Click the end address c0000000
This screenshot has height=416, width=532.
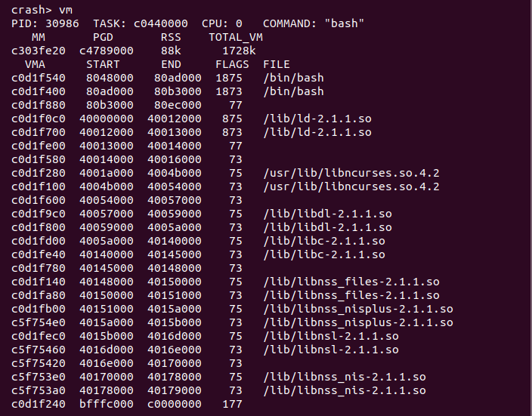175,404
